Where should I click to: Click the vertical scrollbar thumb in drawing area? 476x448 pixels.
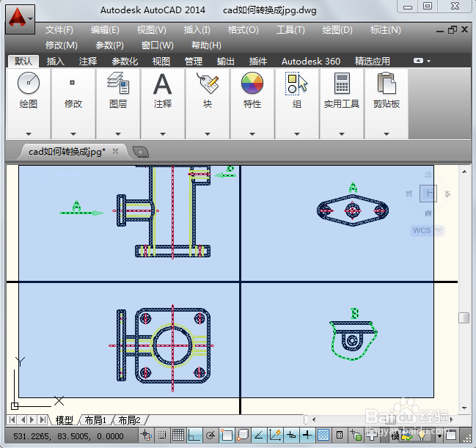click(464, 317)
